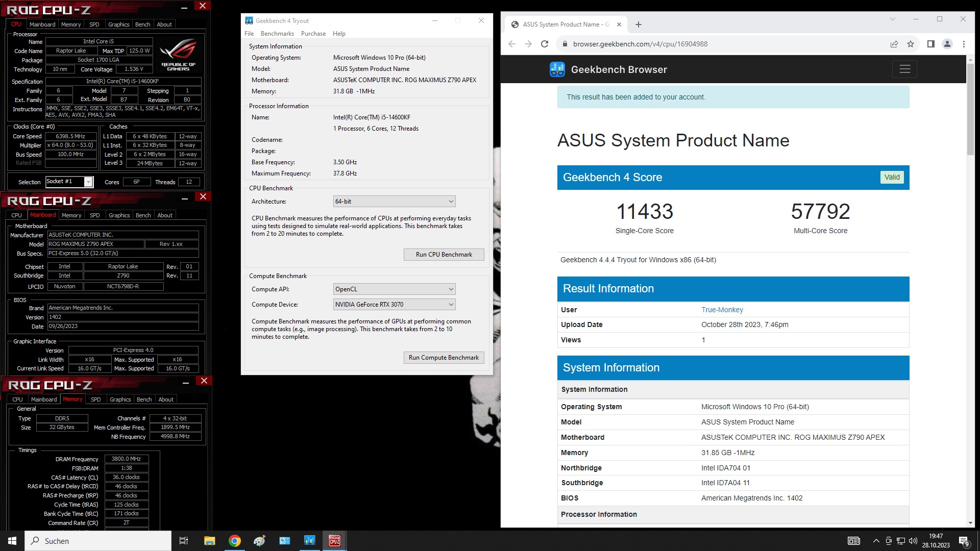Viewport: 980px width, 551px height.
Task: Click the Run CPU Benchmark button
Action: point(444,255)
